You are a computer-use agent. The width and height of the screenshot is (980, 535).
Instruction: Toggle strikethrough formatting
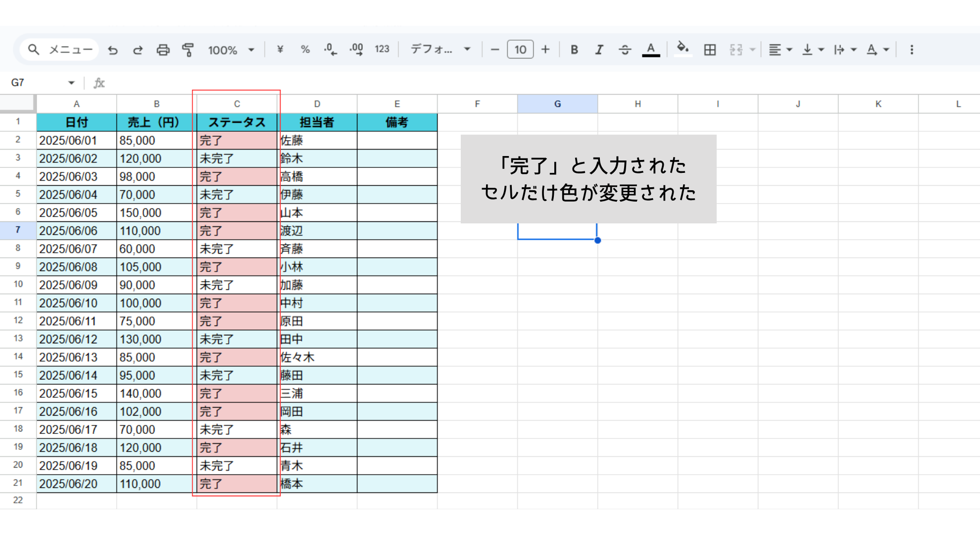click(x=625, y=50)
